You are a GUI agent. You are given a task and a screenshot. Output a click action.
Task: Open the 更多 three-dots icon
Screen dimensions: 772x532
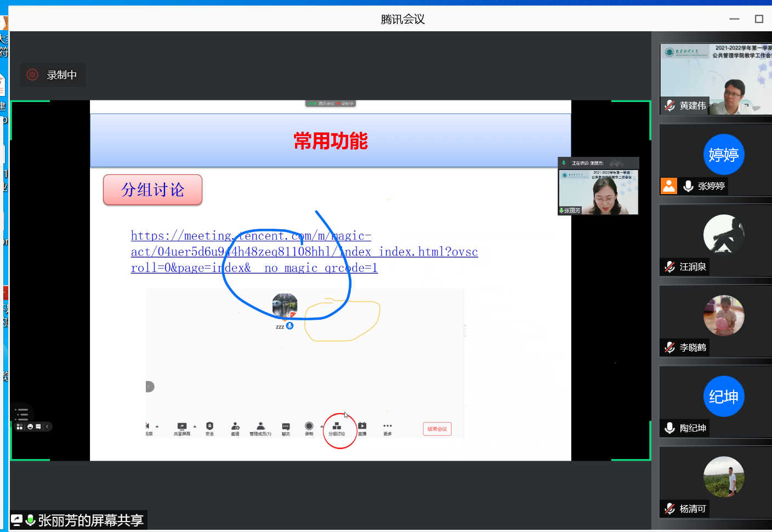pyautogui.click(x=388, y=426)
